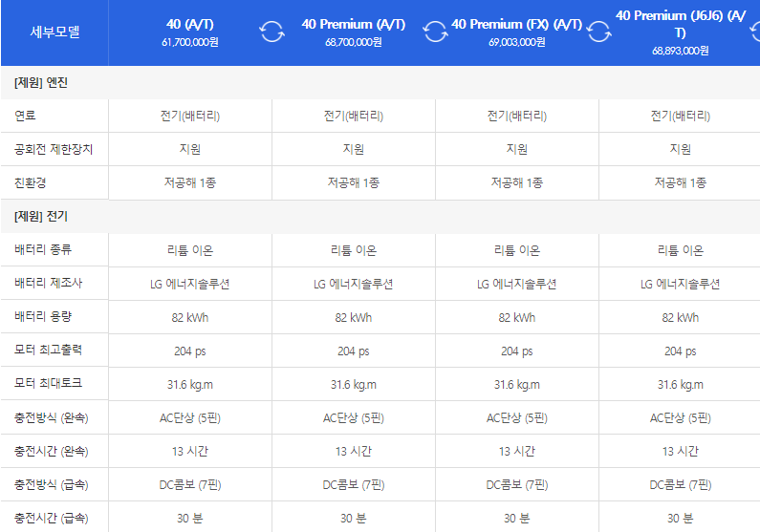The width and height of the screenshot is (760, 532).
Task: Click the 68,700,000원 price
Action: (x=354, y=43)
